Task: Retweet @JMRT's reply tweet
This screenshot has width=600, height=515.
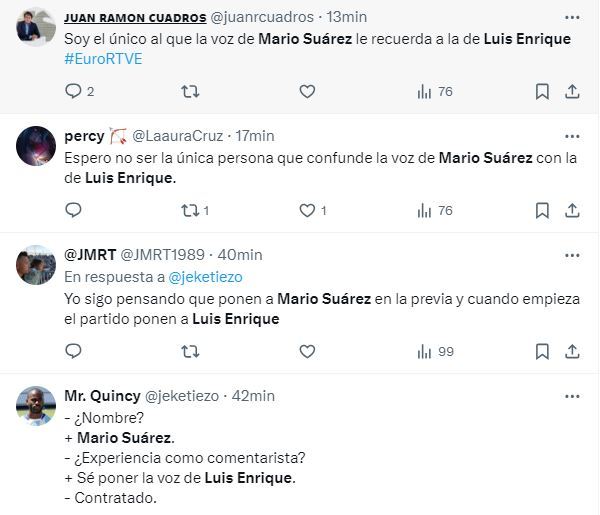Action: (190, 351)
